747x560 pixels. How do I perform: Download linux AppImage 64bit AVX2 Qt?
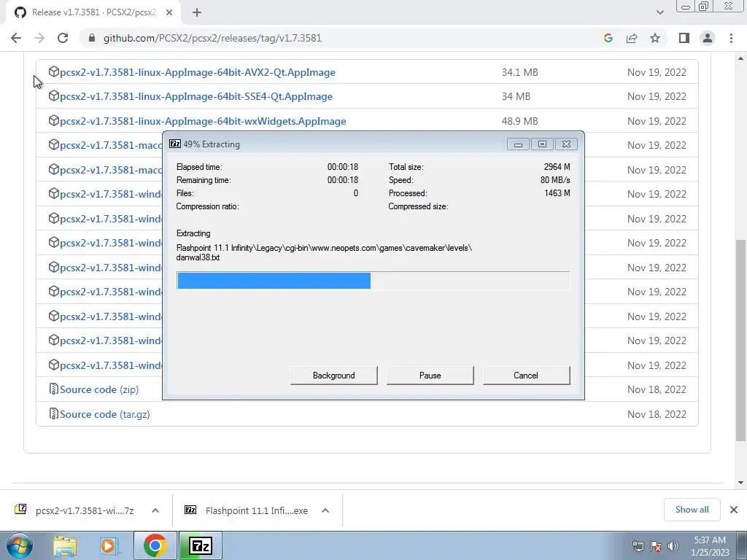point(198,72)
